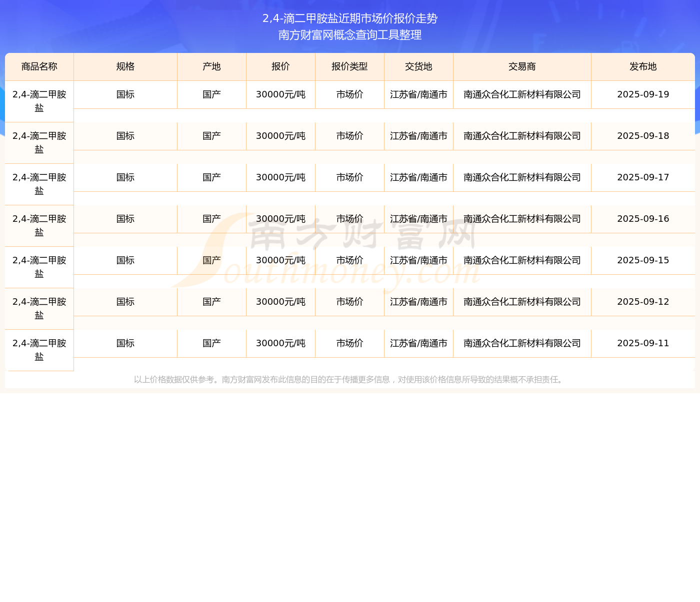Viewport: 700px width, 602px height.
Task: Click the price 30000元/吨 in 2025-09-16 row
Action: click(x=280, y=219)
